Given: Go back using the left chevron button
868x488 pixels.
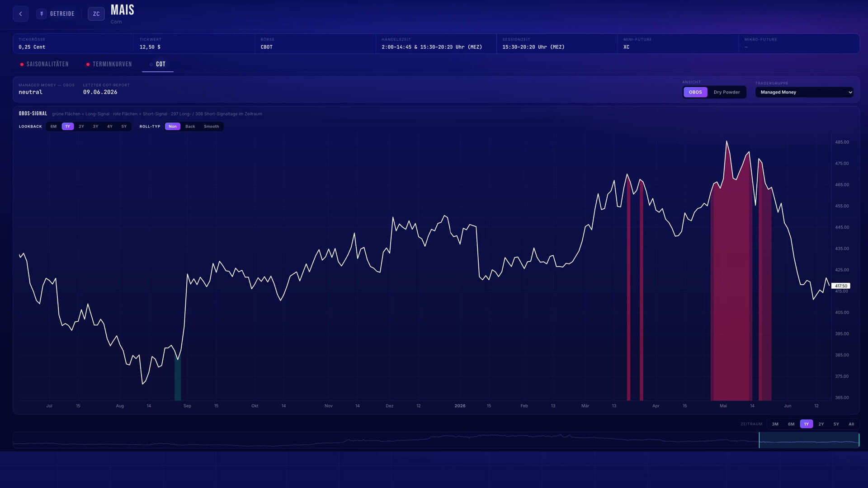Looking at the screenshot, I should [20, 14].
